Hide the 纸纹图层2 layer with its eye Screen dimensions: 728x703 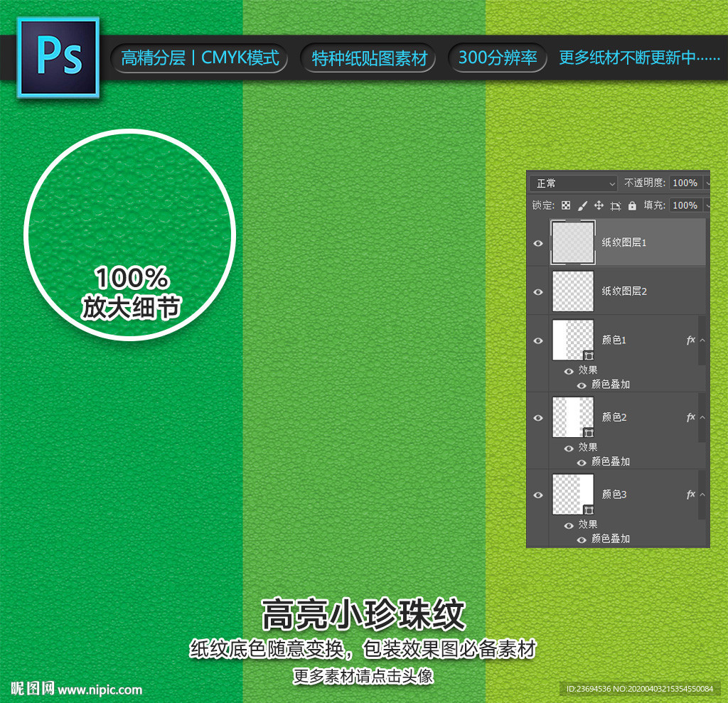(x=538, y=292)
